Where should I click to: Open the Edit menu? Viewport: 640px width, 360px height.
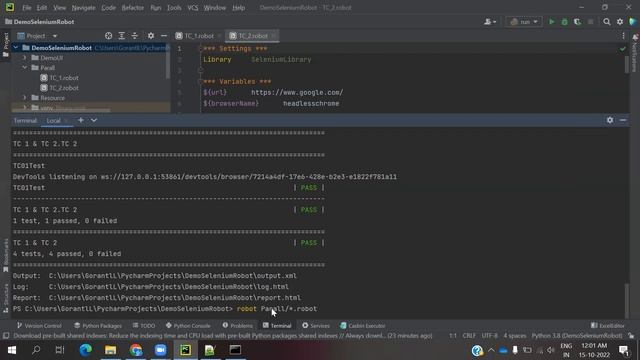coord(42,8)
